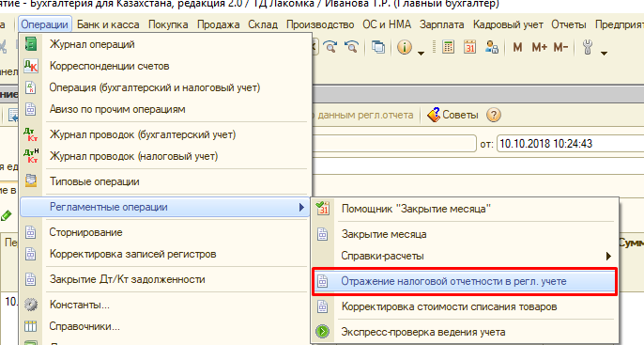
Task: Click the Дк icon beside Корреспонденции счетов
Action: pos(31,66)
